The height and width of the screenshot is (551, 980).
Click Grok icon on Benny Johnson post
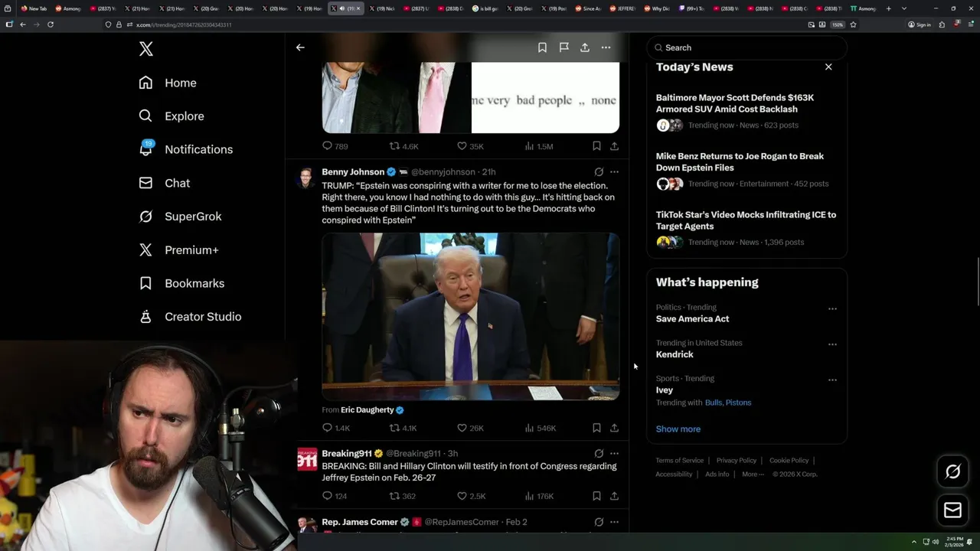599,172
